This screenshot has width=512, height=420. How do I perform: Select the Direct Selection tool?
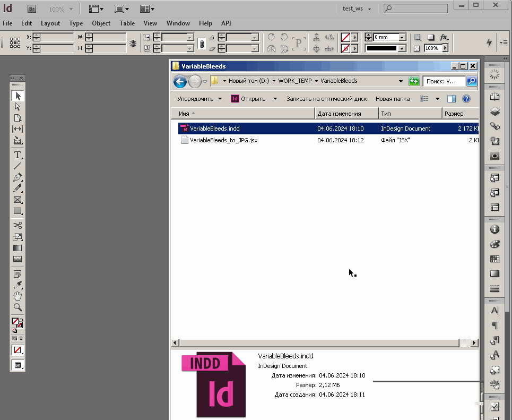coord(18,107)
